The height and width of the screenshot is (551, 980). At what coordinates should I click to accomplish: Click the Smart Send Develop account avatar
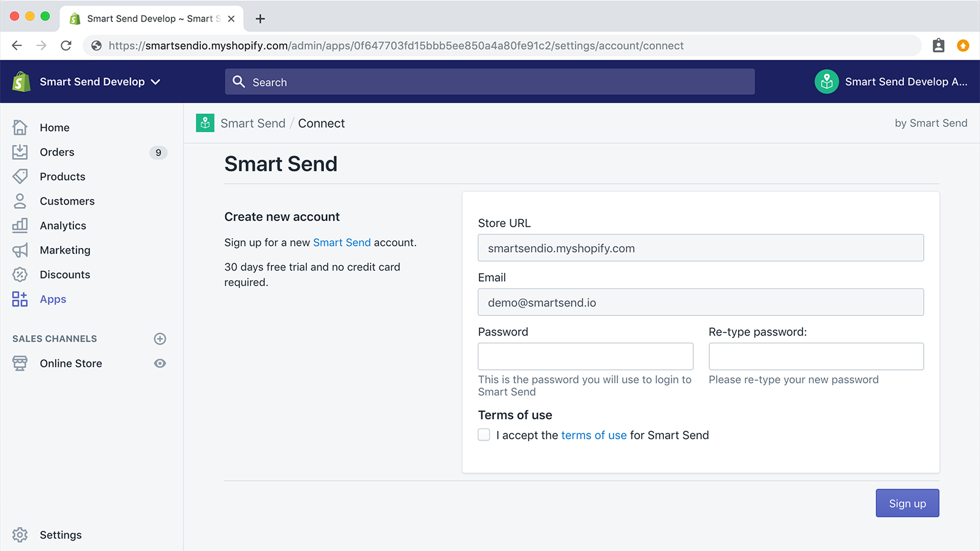coord(826,81)
